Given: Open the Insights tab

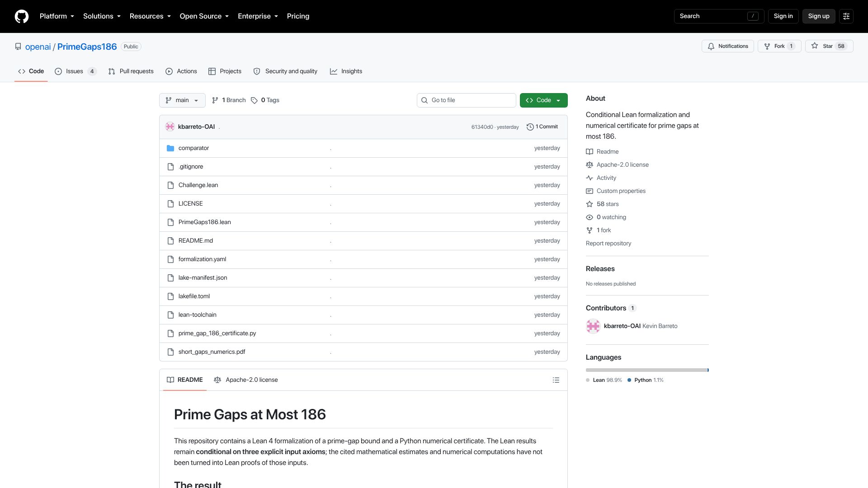Looking at the screenshot, I should point(346,71).
